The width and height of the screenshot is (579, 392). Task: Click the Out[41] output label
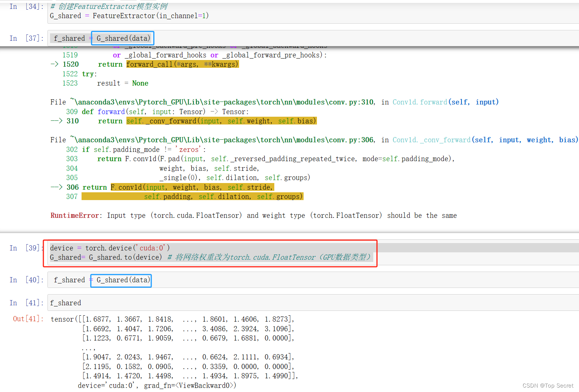point(27,319)
